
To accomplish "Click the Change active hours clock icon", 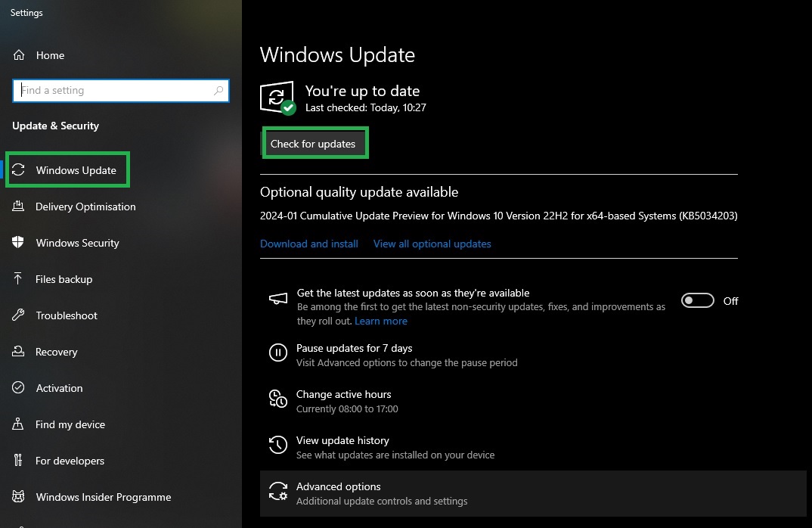I will click(278, 399).
